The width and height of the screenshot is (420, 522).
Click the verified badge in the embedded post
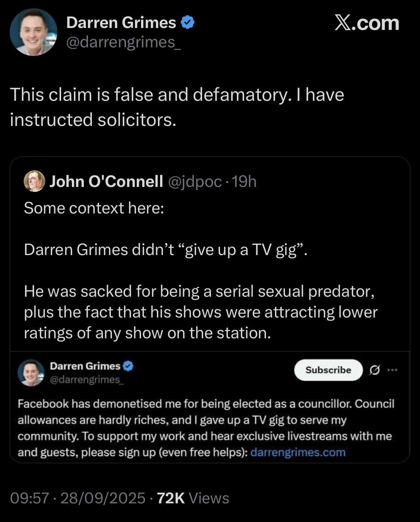[x=128, y=366]
